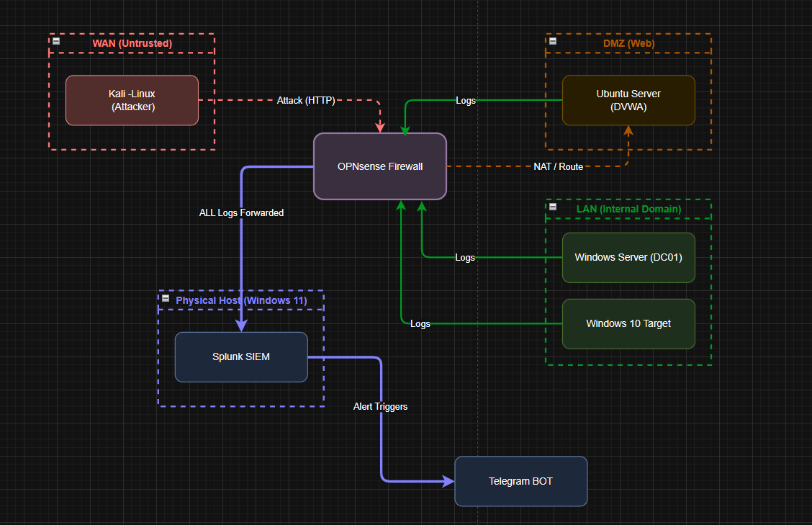812x525 pixels.
Task: Collapse the Physical Host (Windows 11) container
Action: pyautogui.click(x=165, y=298)
